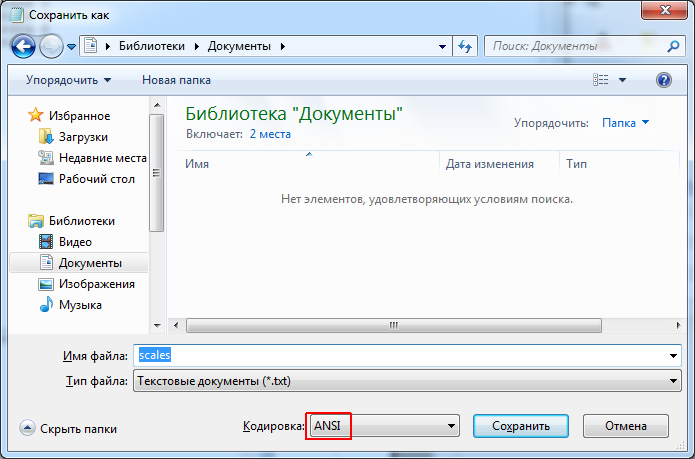695x459 pixels.
Task: Expand the Тип файла dropdown
Action: pos(673,381)
